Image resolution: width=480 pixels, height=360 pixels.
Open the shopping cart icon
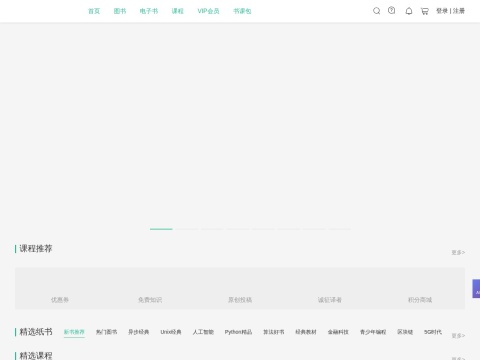tap(425, 11)
